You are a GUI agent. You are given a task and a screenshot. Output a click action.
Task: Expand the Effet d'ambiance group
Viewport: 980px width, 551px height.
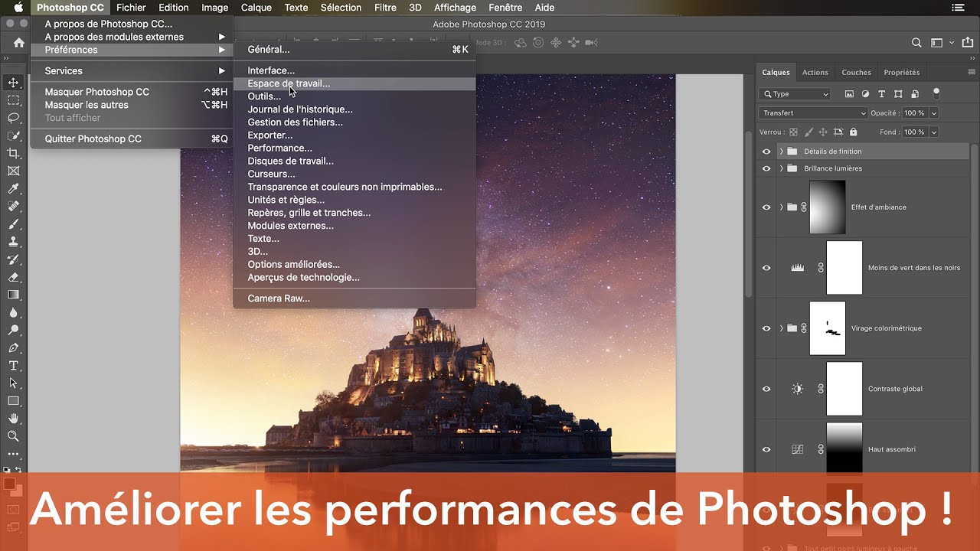coord(781,207)
